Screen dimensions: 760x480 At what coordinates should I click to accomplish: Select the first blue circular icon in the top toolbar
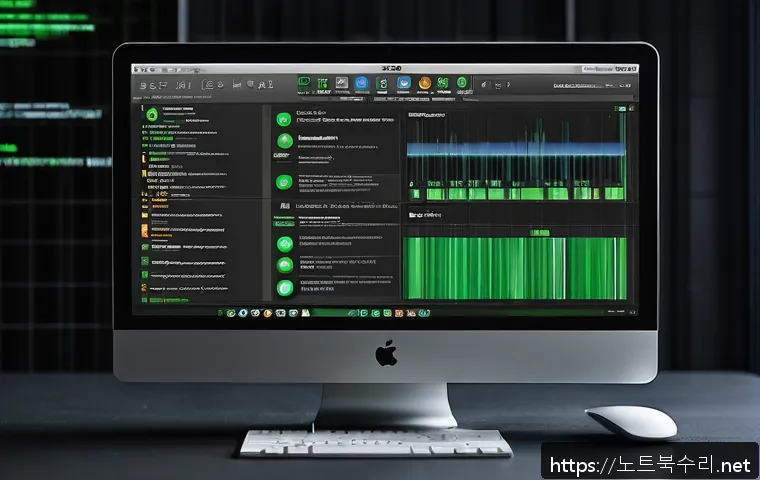point(361,83)
